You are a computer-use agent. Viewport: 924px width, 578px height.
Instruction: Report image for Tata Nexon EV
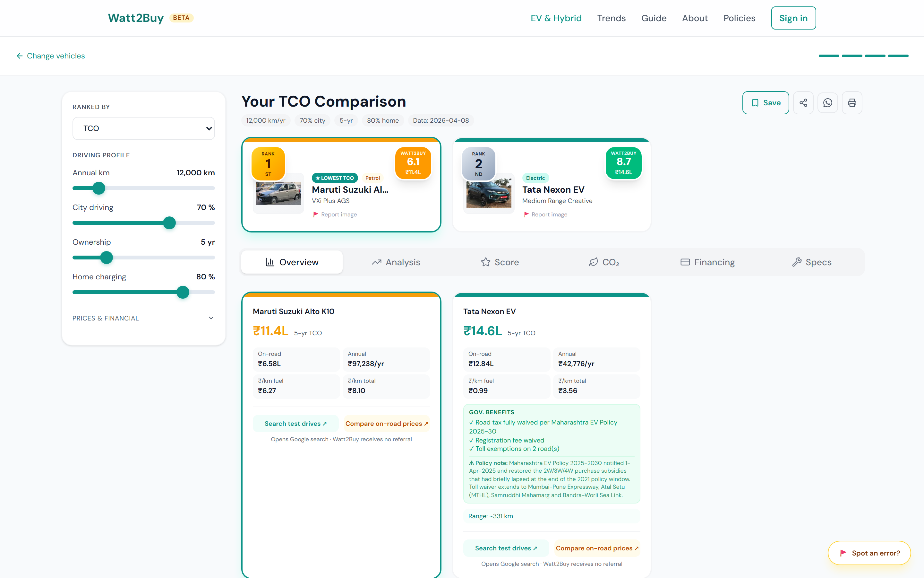pos(545,215)
